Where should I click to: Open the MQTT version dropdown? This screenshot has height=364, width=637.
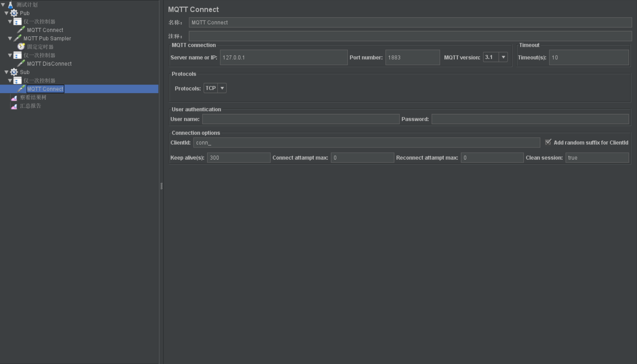pyautogui.click(x=503, y=57)
